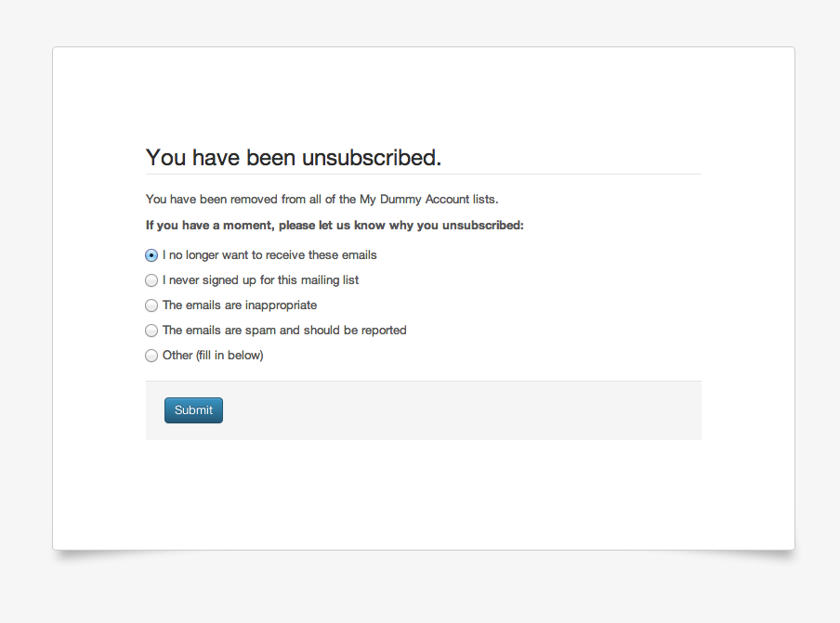Choose the 'I never signed up' radio button
The image size is (840, 623).
click(x=151, y=280)
